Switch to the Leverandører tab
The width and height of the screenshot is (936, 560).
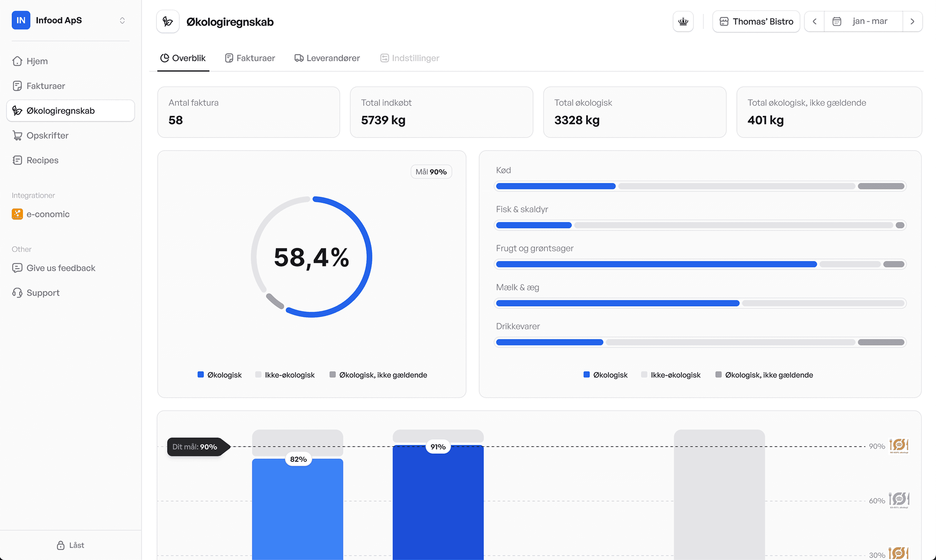327,58
